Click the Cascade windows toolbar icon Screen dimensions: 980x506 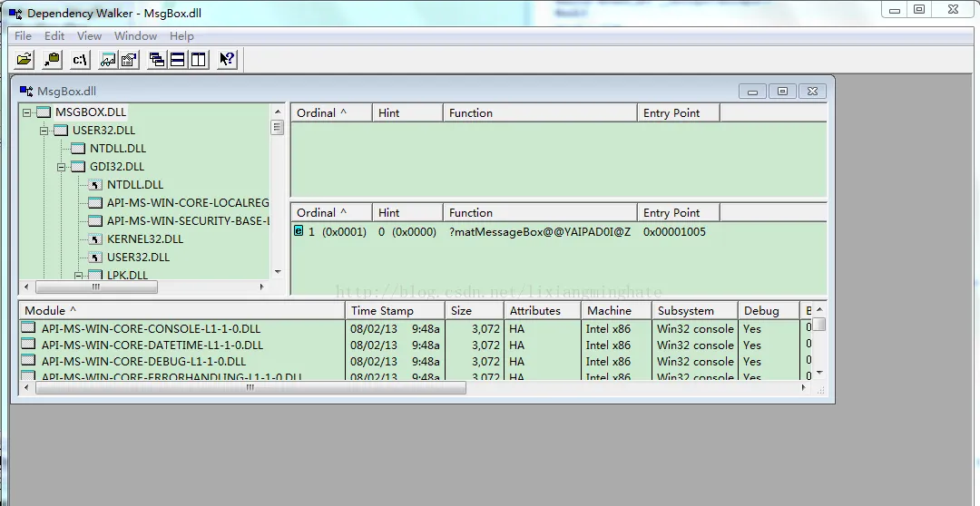click(x=157, y=59)
